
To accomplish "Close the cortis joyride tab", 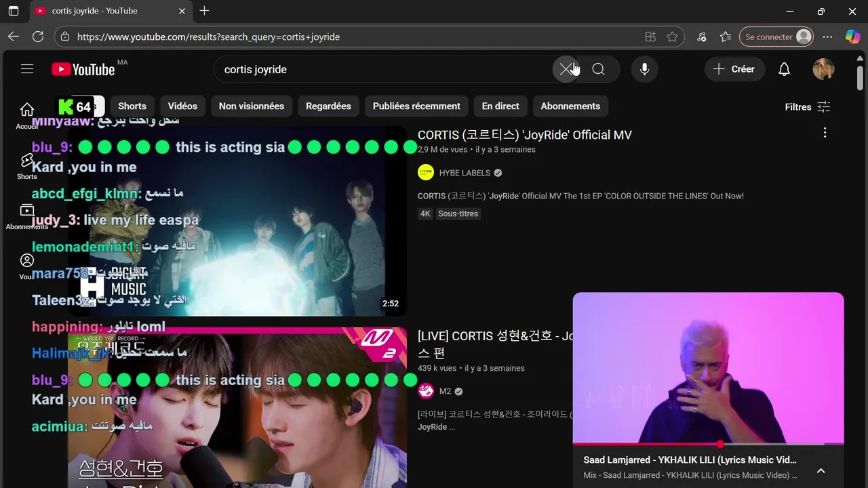I will click(x=182, y=11).
